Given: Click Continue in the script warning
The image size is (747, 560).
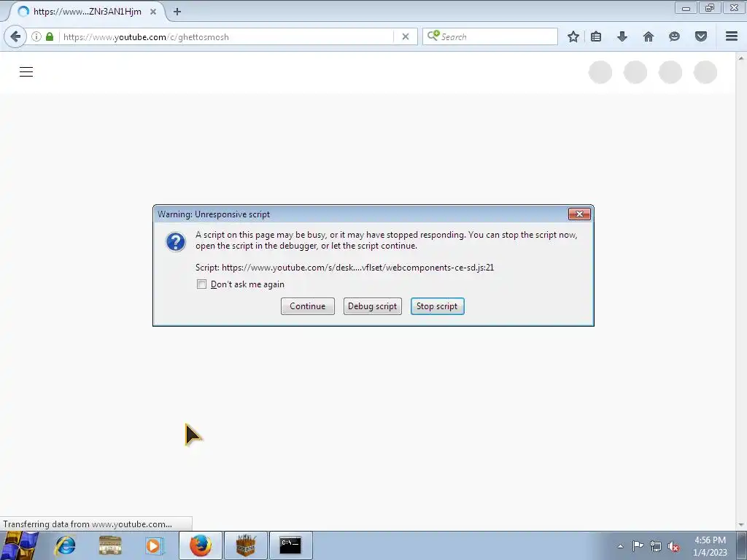Looking at the screenshot, I should coord(308,306).
